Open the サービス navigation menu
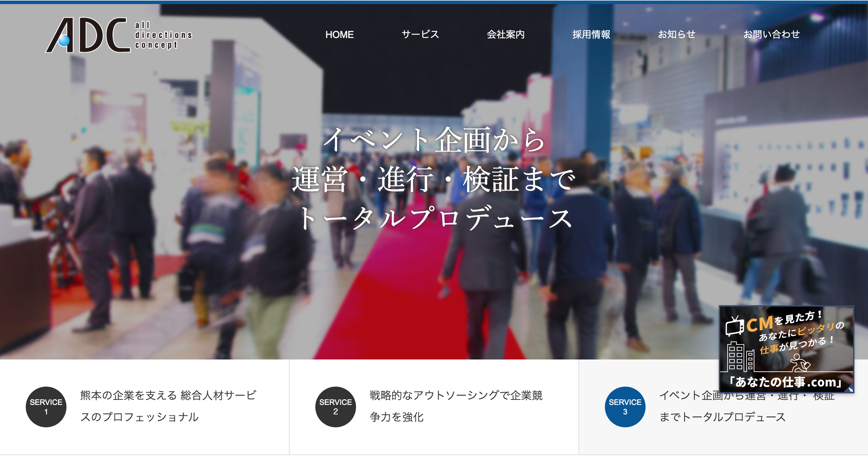 click(420, 35)
